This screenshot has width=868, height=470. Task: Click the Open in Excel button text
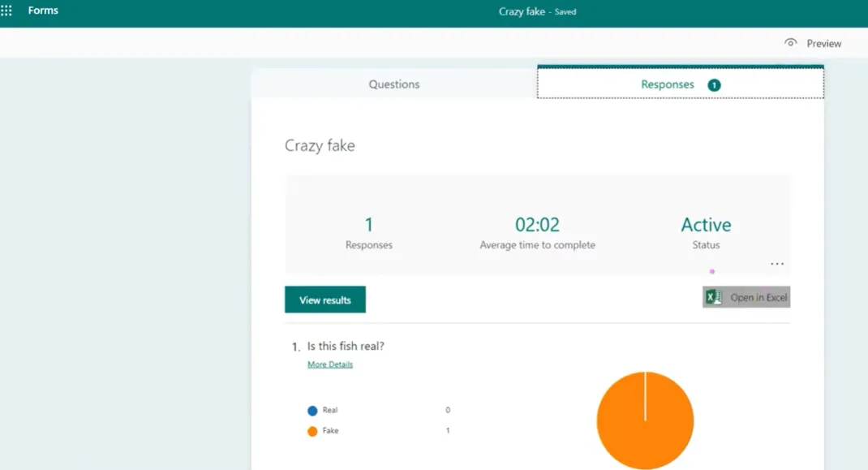[758, 298]
